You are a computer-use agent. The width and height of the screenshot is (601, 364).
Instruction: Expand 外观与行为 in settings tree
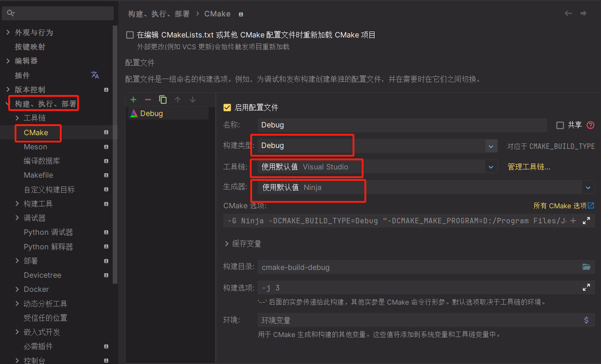pos(8,32)
